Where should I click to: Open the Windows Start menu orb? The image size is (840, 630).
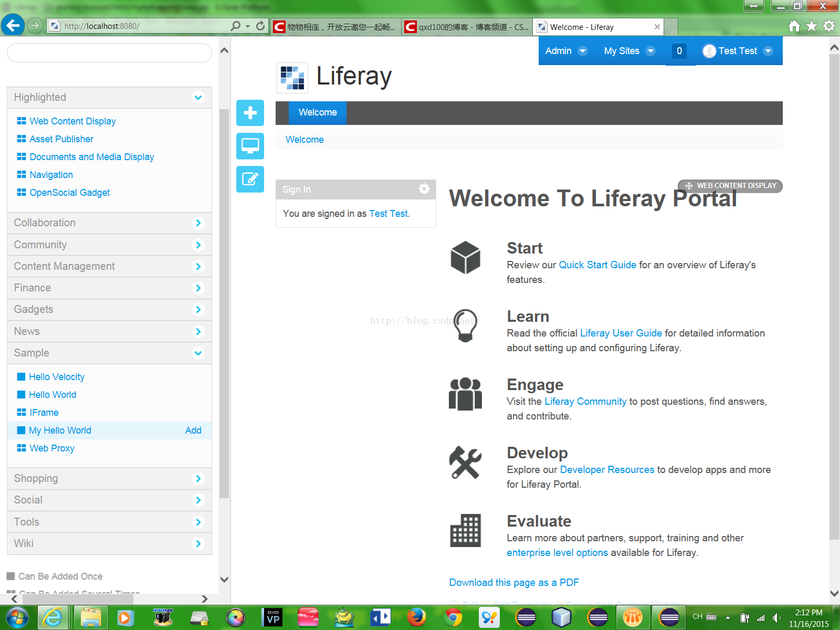[x=17, y=617]
